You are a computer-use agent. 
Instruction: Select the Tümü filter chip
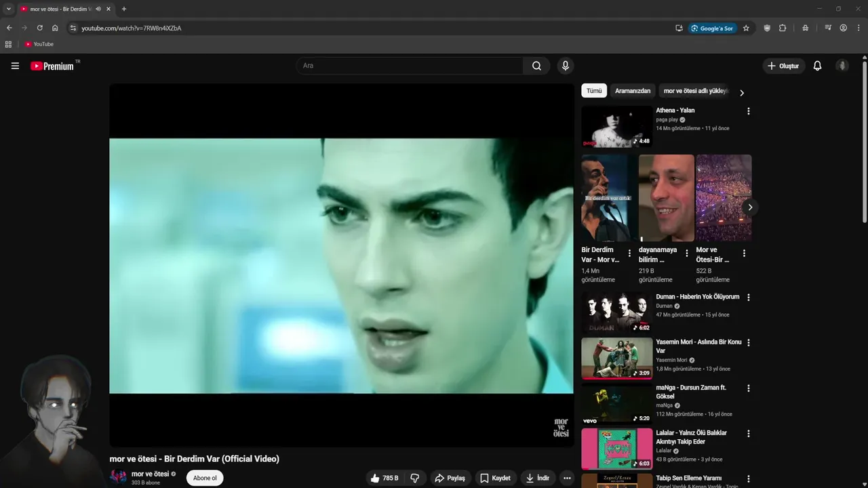pyautogui.click(x=594, y=91)
